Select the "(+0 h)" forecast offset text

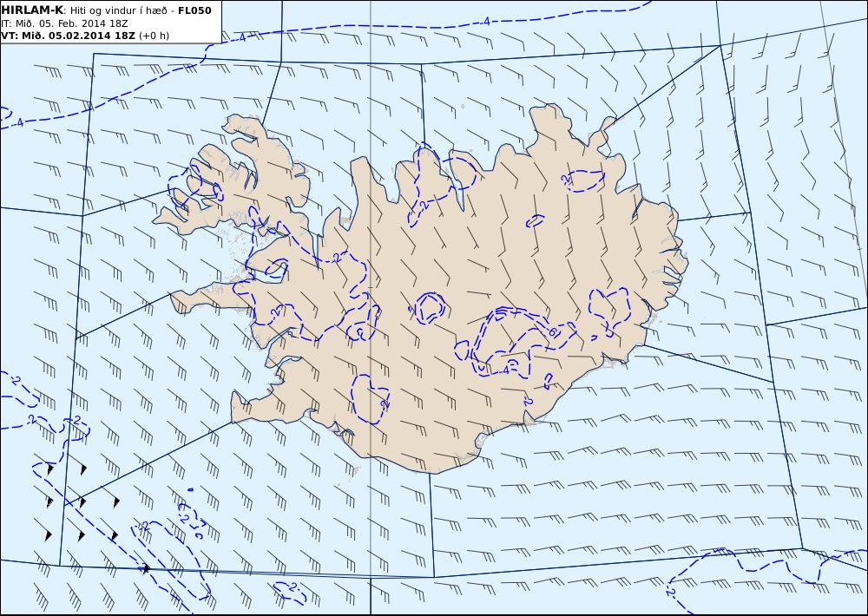tap(154, 36)
